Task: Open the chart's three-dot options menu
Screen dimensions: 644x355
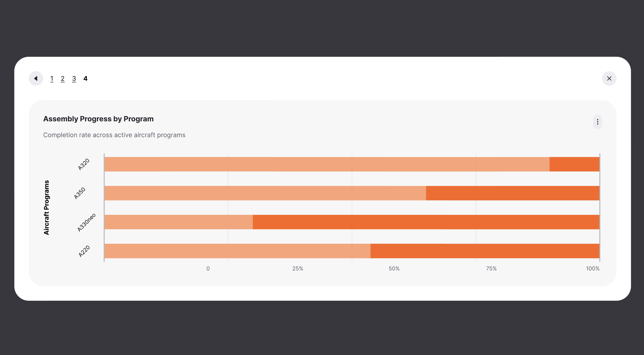Action: (x=597, y=122)
